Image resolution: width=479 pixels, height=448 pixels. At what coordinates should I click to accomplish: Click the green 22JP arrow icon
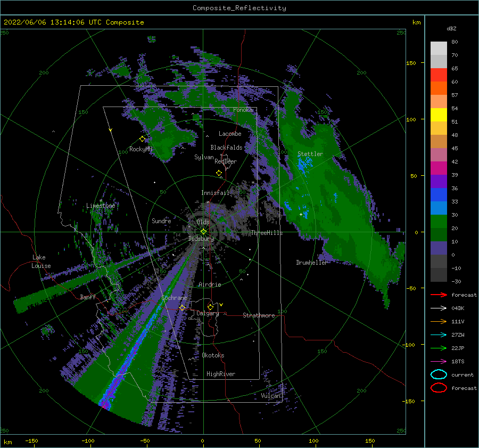click(x=439, y=348)
